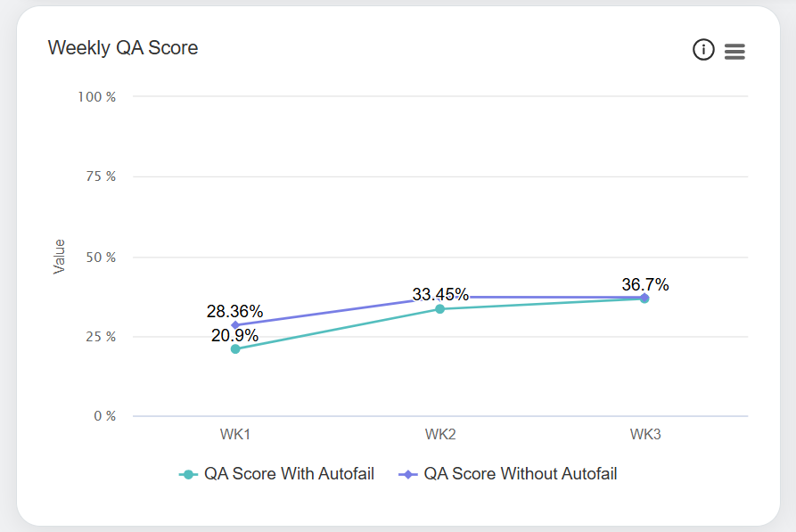
Task: Select the WK3 data point marker
Action: click(x=644, y=299)
